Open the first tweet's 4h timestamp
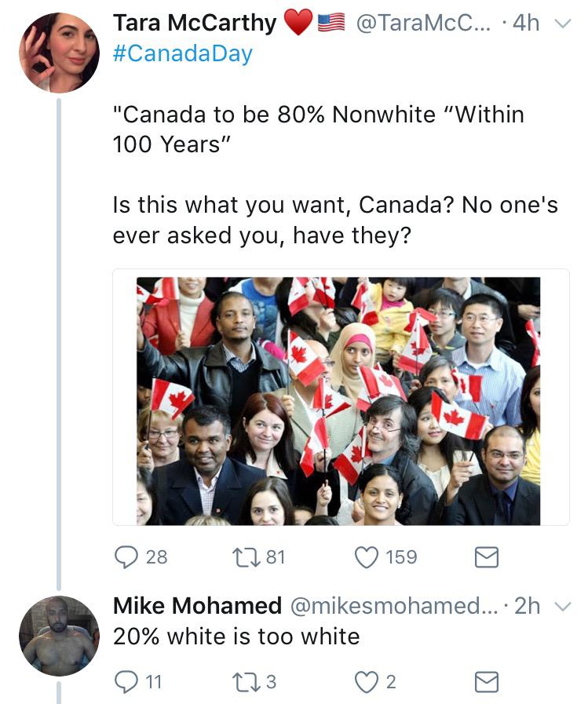This screenshot has height=704, width=588. (x=525, y=24)
